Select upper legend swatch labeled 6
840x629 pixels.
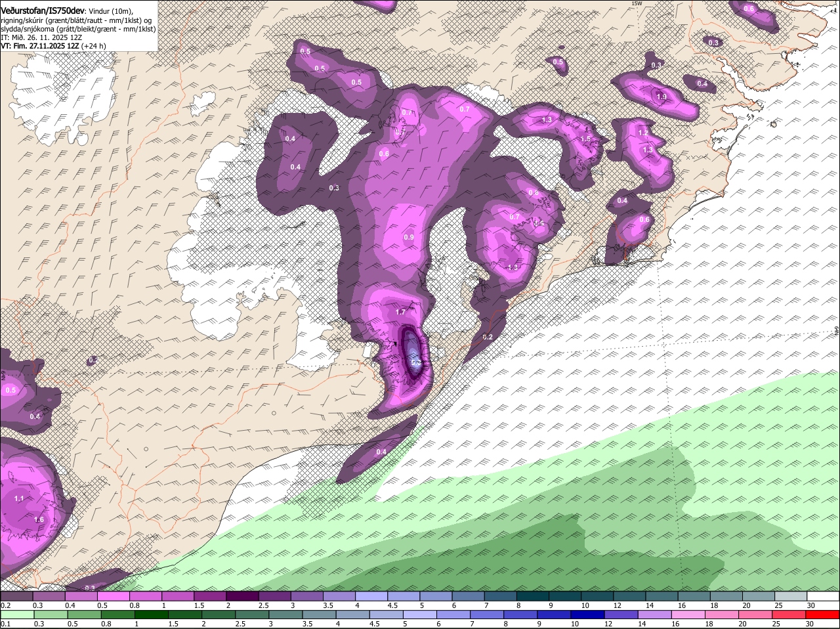coord(468,596)
